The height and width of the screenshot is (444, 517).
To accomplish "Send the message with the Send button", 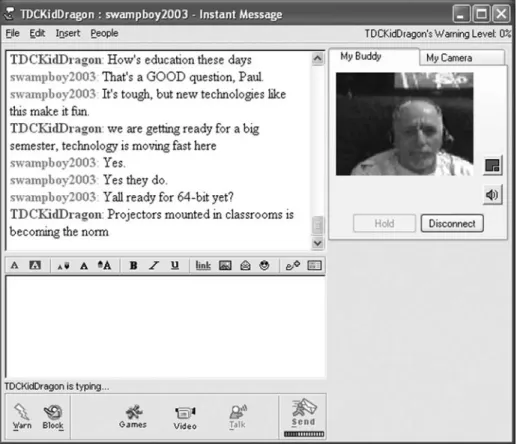I will pos(303,412).
